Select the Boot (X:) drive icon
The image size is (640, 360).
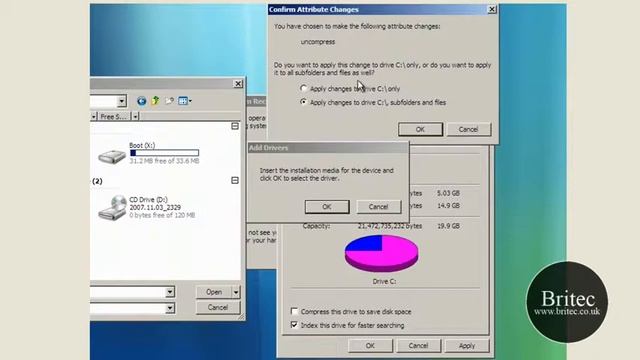pos(111,156)
